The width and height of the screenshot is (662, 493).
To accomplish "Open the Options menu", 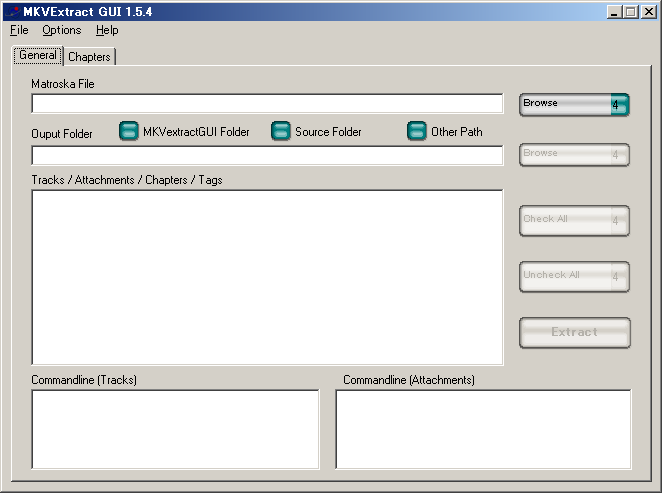I will coord(61,30).
